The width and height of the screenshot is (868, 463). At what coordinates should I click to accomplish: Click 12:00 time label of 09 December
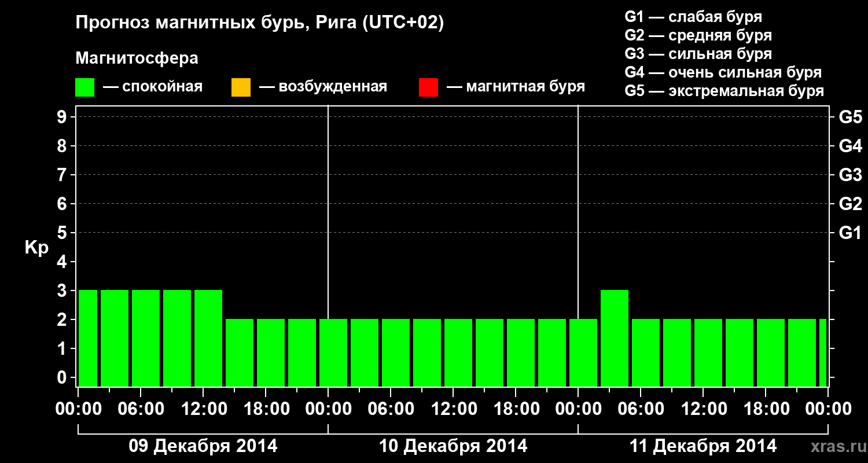(203, 409)
